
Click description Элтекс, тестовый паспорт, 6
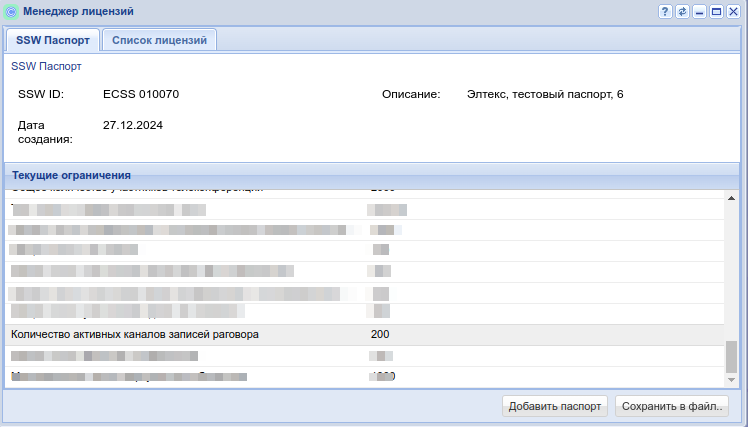tap(545, 94)
